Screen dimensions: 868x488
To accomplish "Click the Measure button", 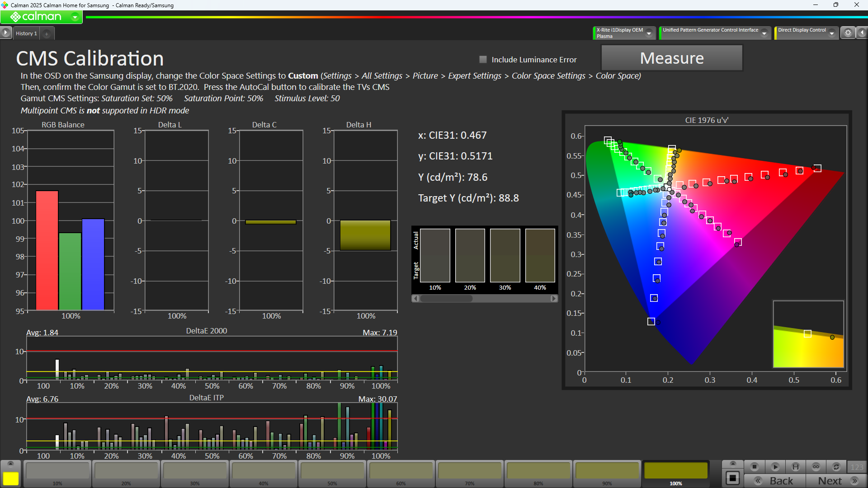I will click(672, 58).
